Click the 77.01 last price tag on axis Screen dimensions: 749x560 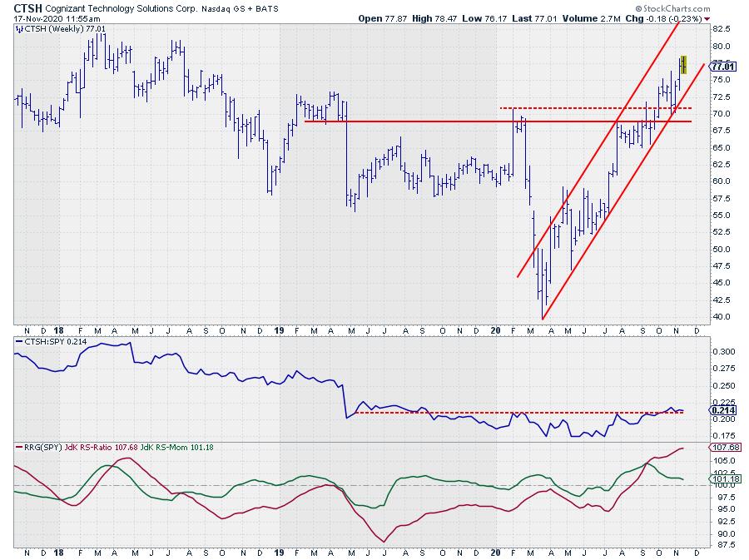click(723, 67)
